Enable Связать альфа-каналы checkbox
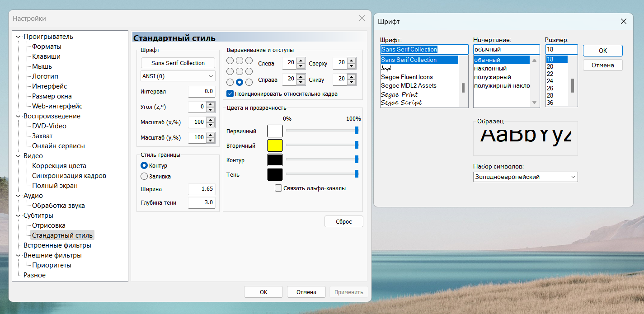644x314 pixels. click(x=278, y=188)
